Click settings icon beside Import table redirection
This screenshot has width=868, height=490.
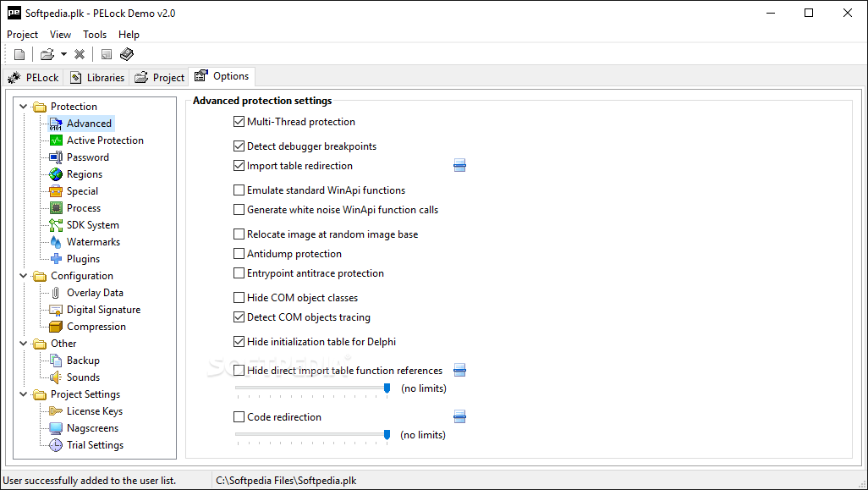click(x=459, y=166)
